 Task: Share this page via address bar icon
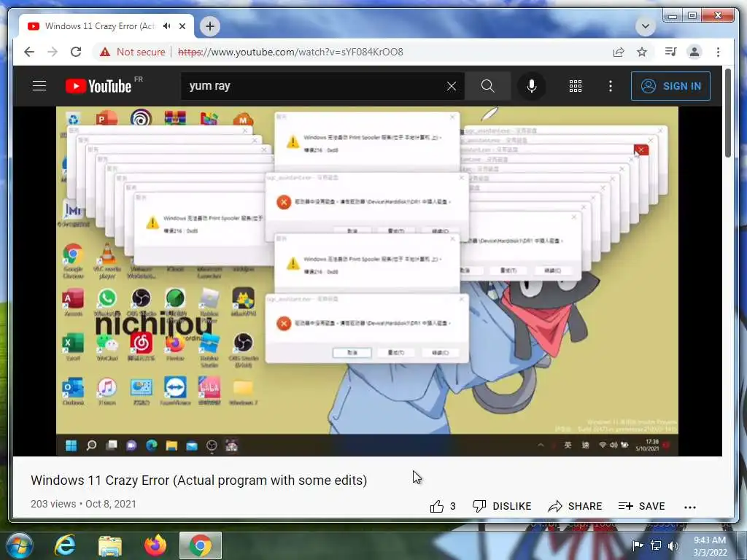(x=619, y=52)
